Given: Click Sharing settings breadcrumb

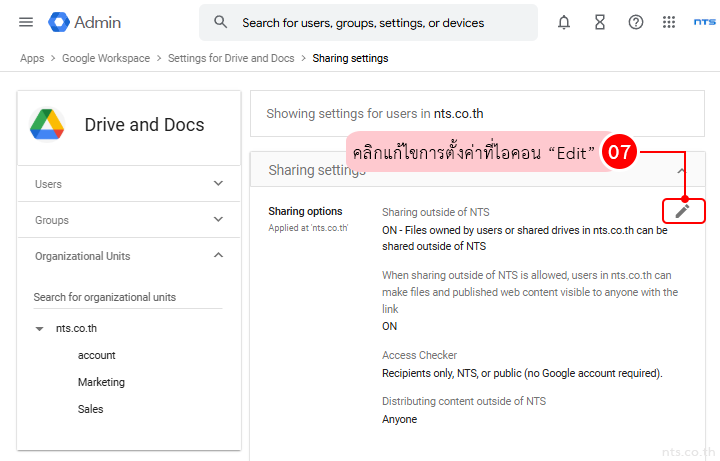Looking at the screenshot, I should pyautogui.click(x=350, y=58).
